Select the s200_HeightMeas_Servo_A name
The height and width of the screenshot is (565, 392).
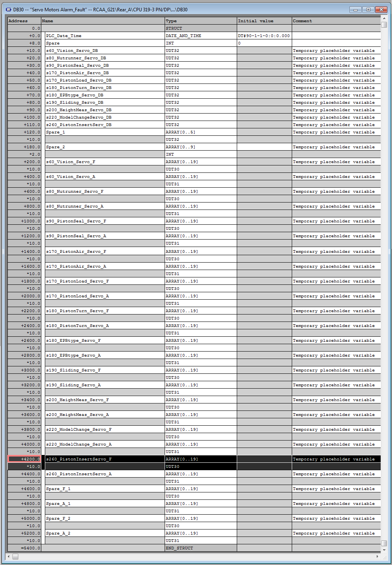(105, 415)
